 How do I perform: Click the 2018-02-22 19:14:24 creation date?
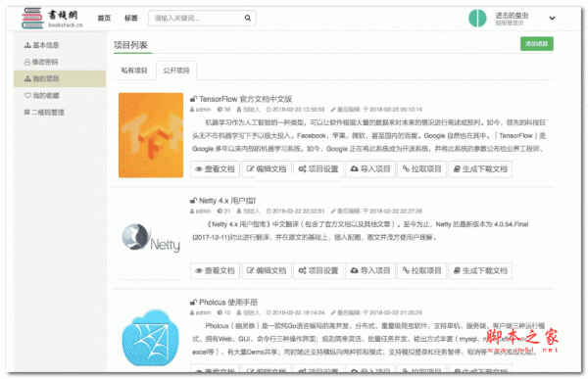[x=296, y=312]
